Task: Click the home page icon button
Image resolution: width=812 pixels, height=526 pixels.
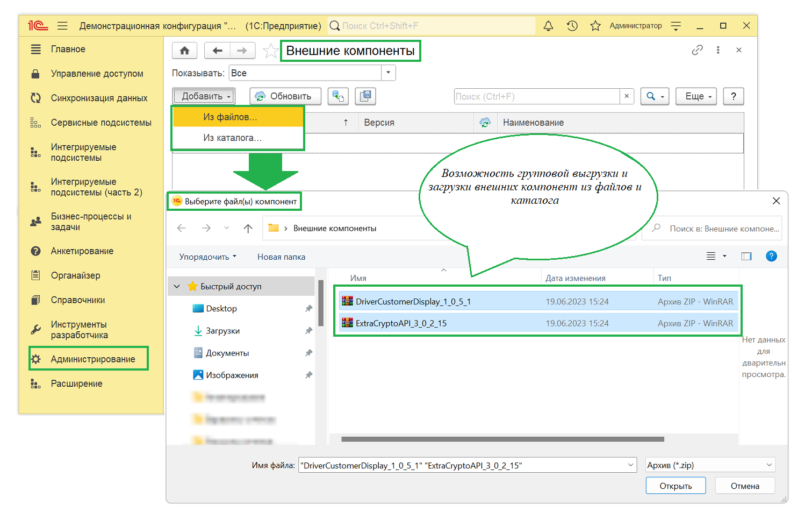Action: coord(184,51)
